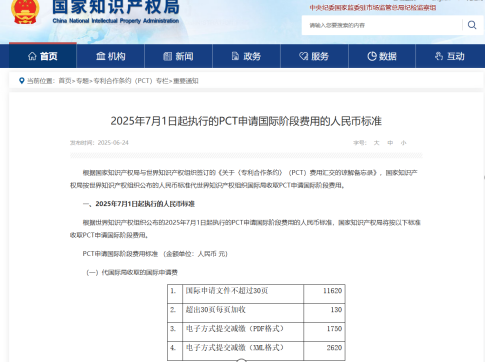Image resolution: width=485 pixels, height=362 pixels.
Task: Click the pie chart icon beside 数据
Action: coord(372,56)
